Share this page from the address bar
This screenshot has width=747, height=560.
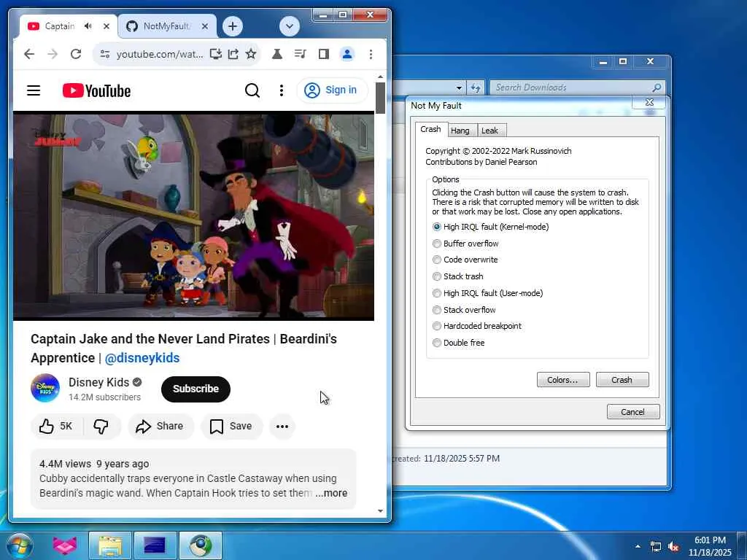point(233,54)
